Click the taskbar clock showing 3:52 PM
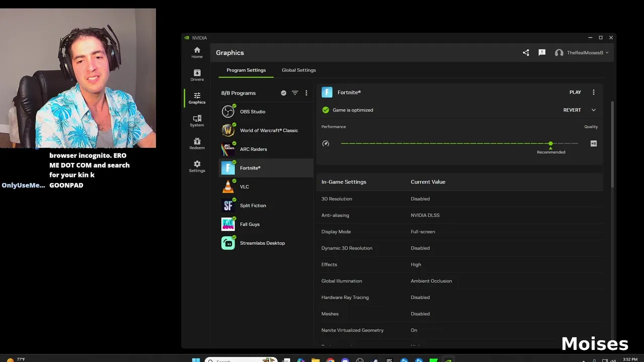 click(630, 359)
